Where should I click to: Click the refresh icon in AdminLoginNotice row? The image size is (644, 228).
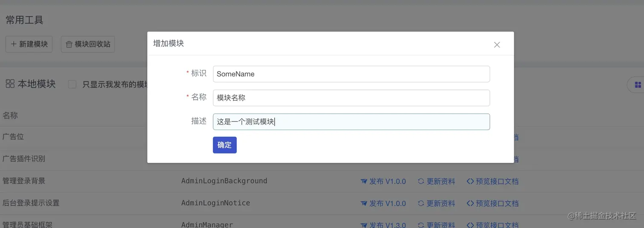421,203
